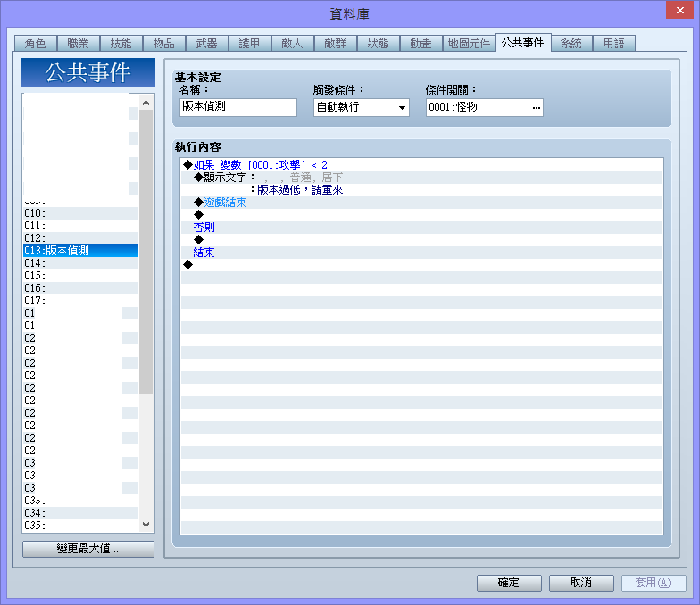Select common event 011 in the list
700x605 pixels.
point(80,225)
